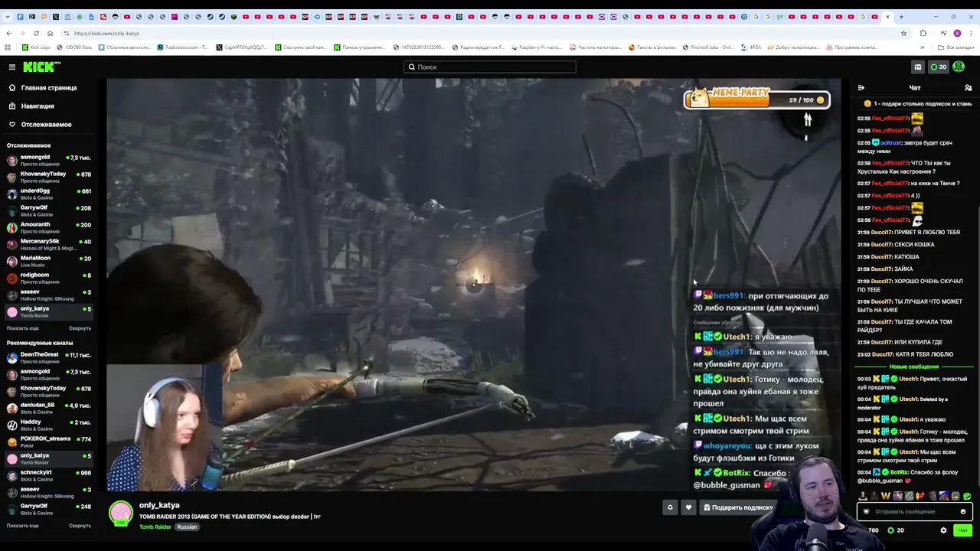Open new browser tab with plus
Screen dimensions: 980x551
coord(901,17)
